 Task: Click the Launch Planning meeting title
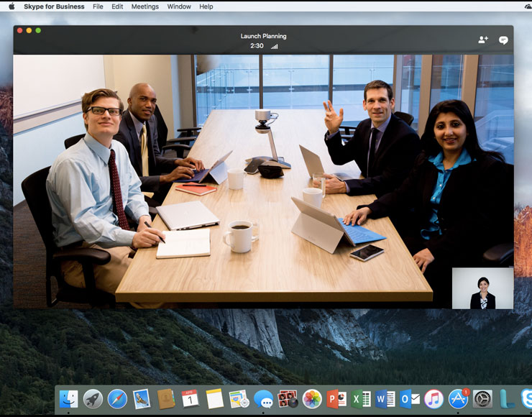tap(263, 36)
